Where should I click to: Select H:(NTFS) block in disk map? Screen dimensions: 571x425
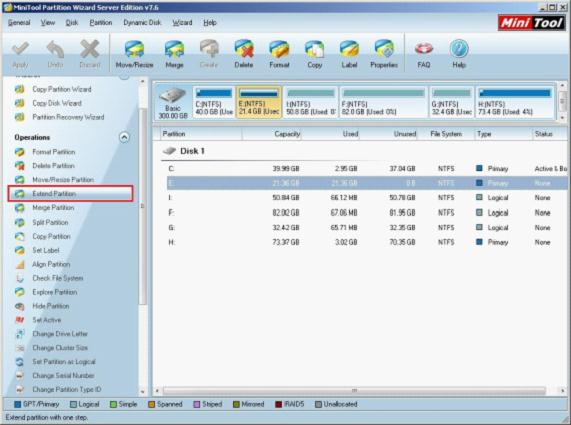point(515,102)
